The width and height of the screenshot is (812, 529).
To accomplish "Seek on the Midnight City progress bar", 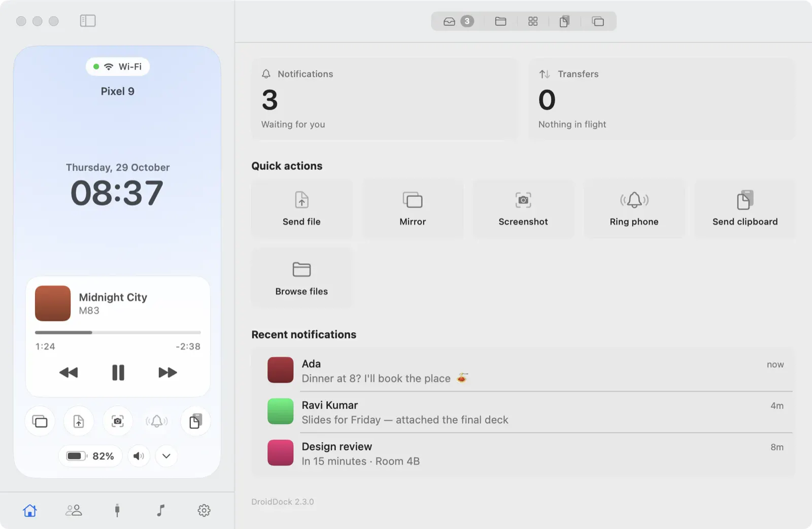I will pyautogui.click(x=118, y=333).
